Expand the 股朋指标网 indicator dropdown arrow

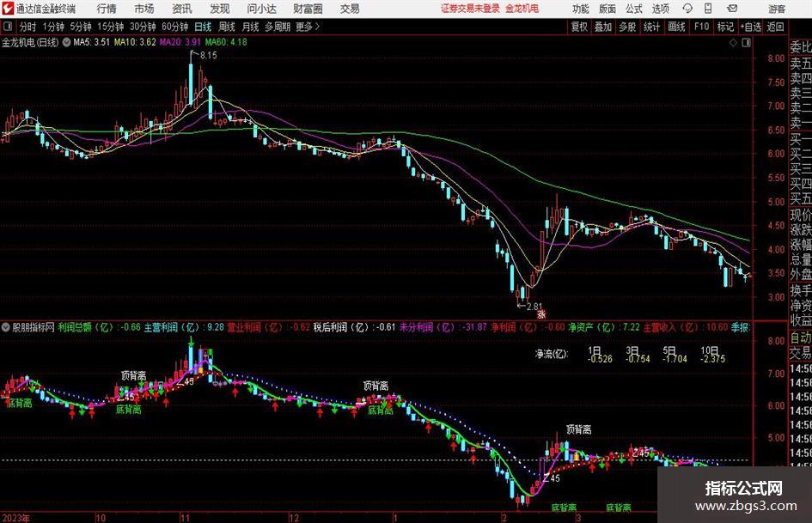tap(6, 327)
